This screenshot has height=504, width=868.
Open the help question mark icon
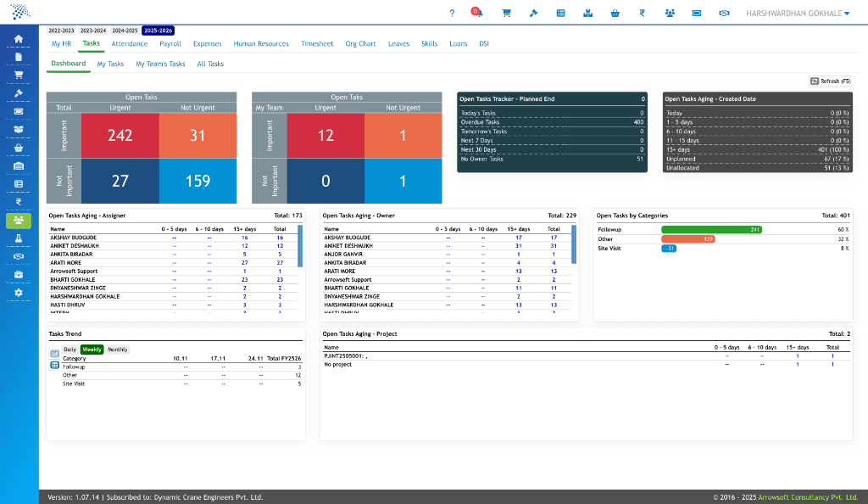tap(452, 13)
